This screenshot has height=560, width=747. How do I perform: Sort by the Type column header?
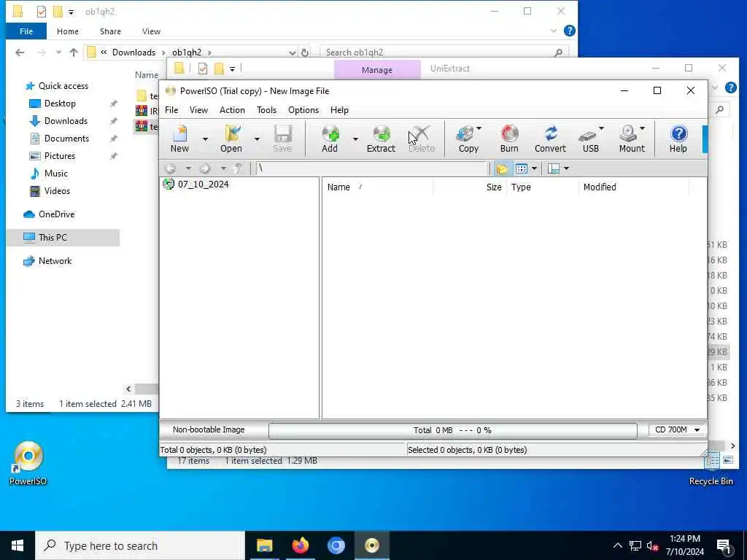pyautogui.click(x=542, y=187)
